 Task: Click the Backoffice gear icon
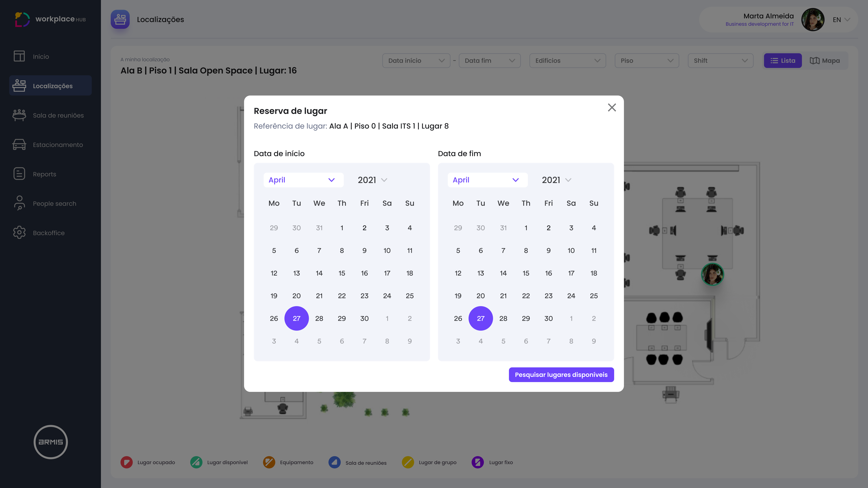coord(19,232)
